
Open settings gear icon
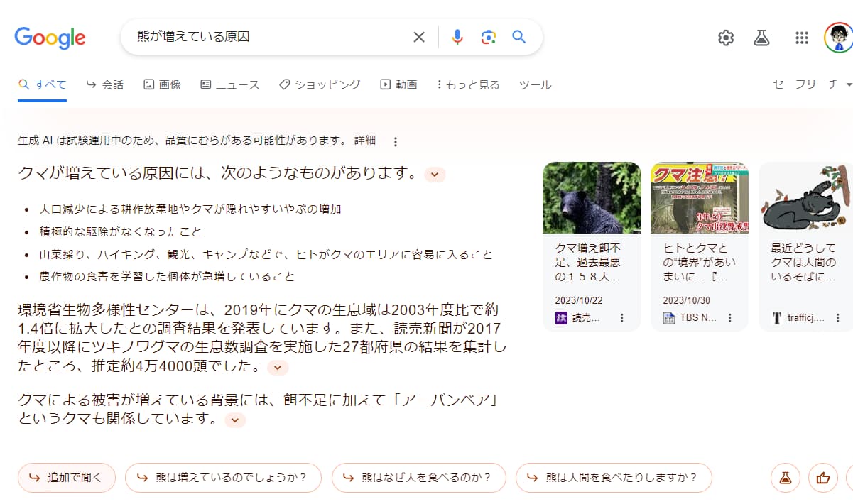(x=726, y=38)
